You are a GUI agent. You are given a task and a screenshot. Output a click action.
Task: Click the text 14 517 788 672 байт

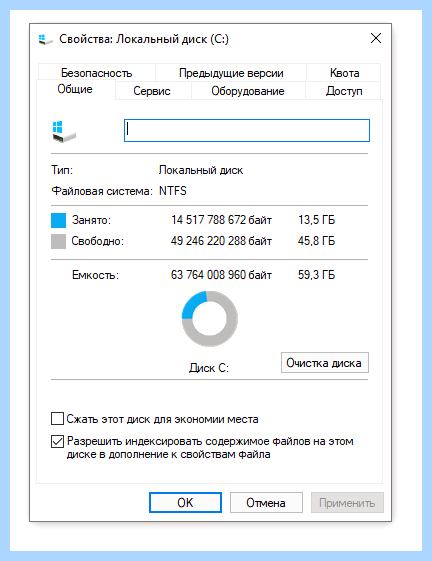point(221,220)
